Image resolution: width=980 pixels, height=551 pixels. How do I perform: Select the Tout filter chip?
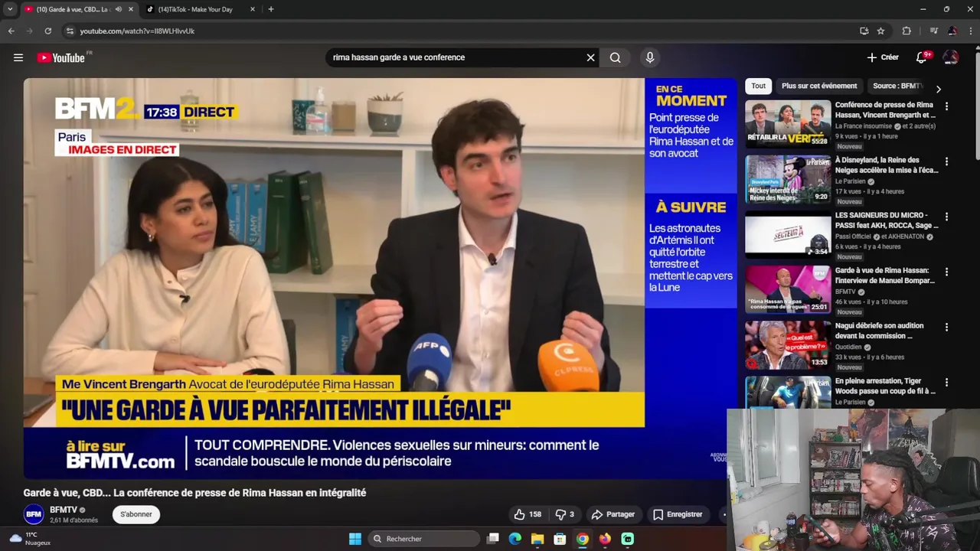(758, 86)
